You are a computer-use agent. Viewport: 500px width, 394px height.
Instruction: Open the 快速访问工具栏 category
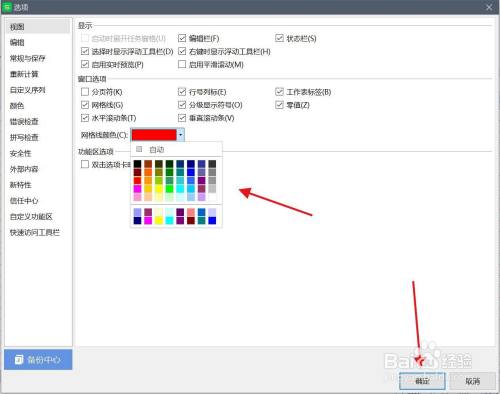(x=35, y=232)
